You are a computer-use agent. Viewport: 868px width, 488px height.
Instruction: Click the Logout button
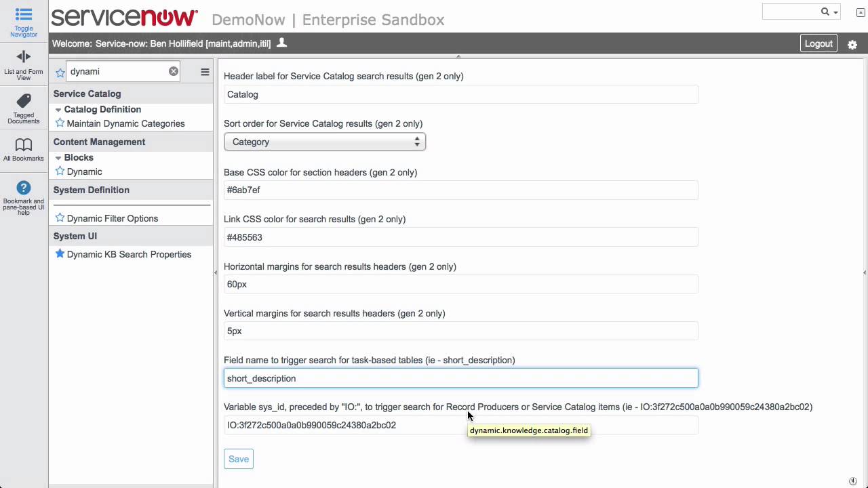pos(818,43)
